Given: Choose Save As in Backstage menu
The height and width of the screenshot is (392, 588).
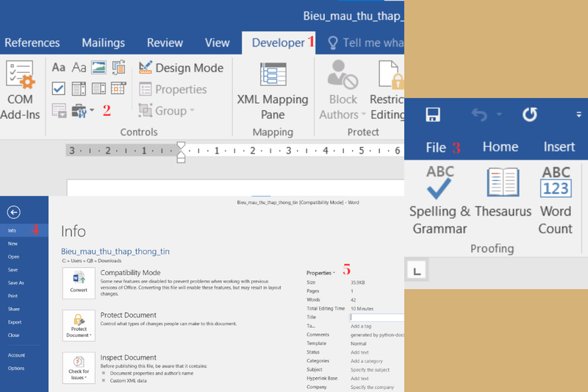Looking at the screenshot, I should point(24,283).
